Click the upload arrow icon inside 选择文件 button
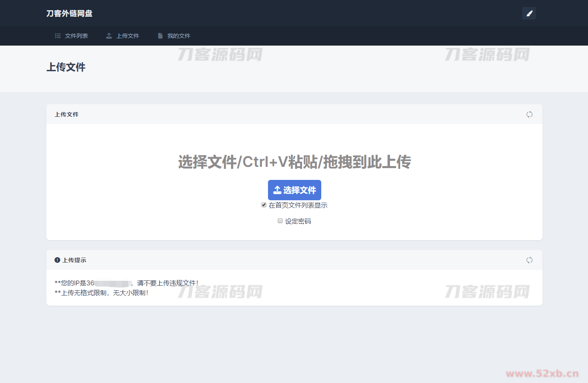This screenshot has height=383, width=588. click(277, 190)
